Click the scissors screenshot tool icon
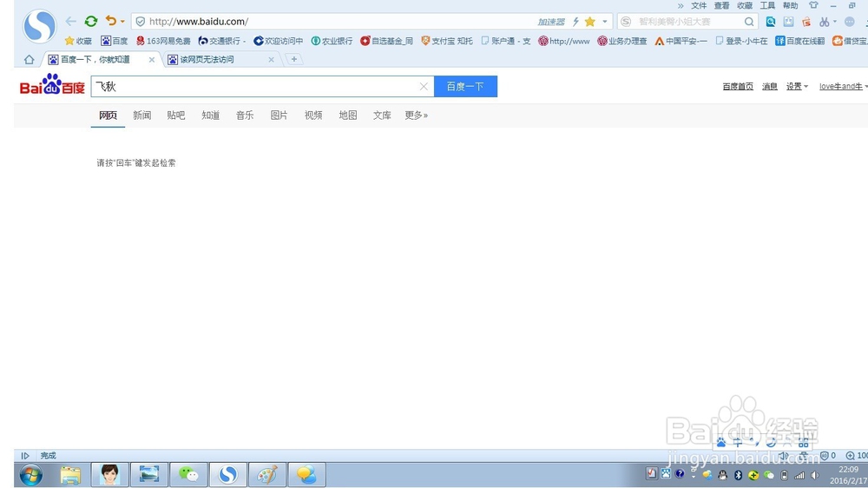Screen dimensions: 868x488 pyautogui.click(x=825, y=22)
